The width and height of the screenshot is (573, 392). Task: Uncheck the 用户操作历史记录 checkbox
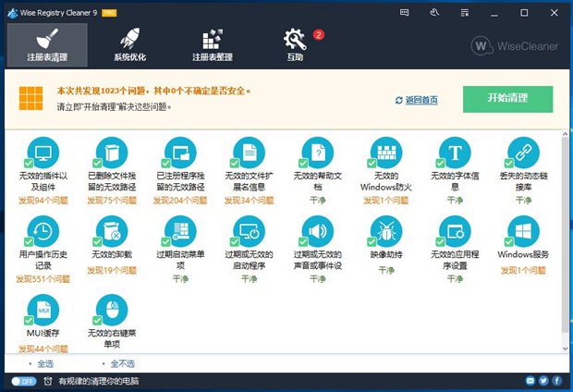29,241
